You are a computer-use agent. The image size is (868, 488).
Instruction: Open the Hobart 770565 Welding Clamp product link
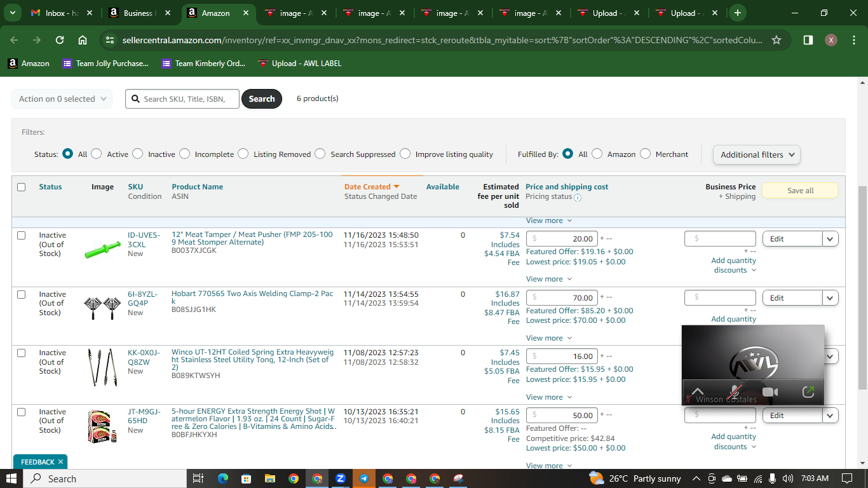click(x=252, y=297)
